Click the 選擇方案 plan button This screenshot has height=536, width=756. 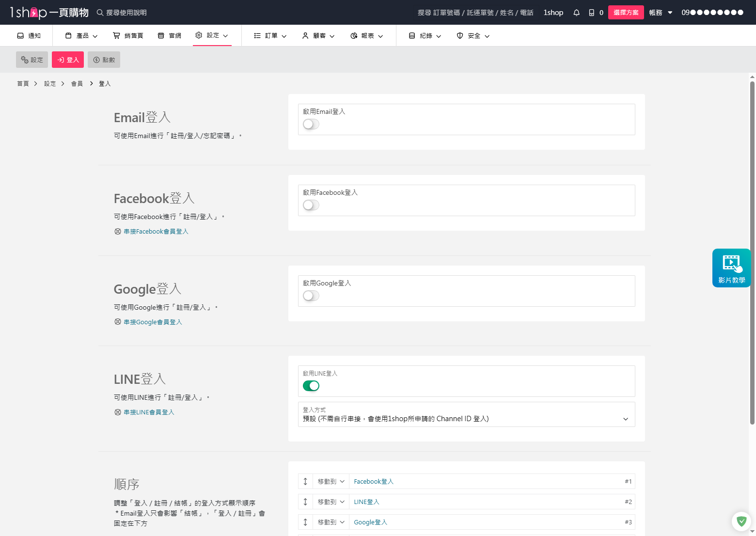626,12
